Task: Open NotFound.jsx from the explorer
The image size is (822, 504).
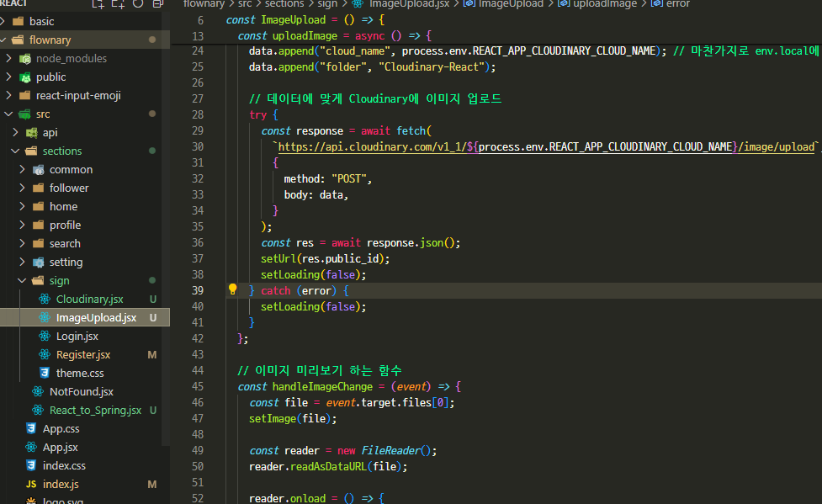Action: point(82,392)
